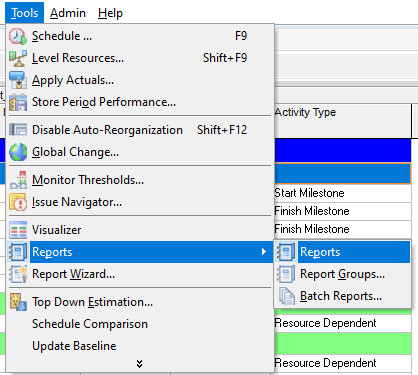This screenshot has width=418, height=375.
Task: Open Global Change... from the menu
Action: (x=140, y=152)
